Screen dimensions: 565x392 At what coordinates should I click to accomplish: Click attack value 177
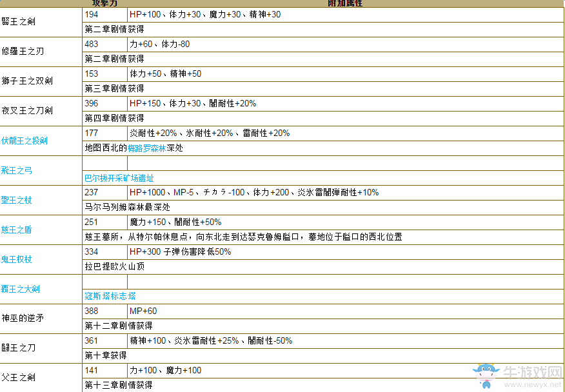pyautogui.click(x=91, y=133)
